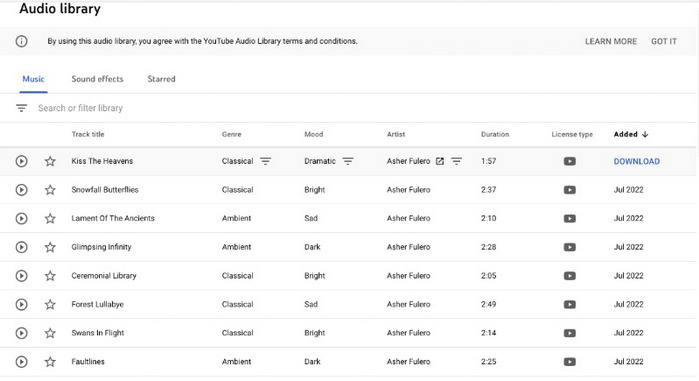Select the Faultlines track title
Viewport: 699px width, 381px height.
click(x=88, y=361)
